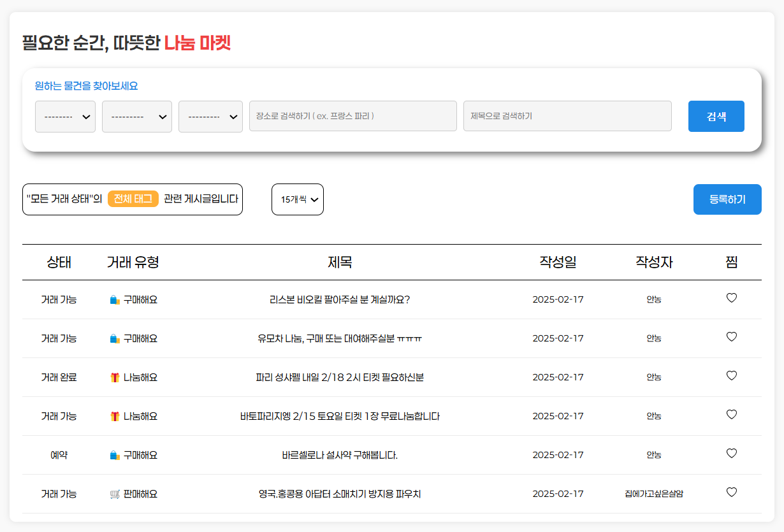Favorite the 파리 성샤펠 ticket post
784x532 pixels.
click(x=731, y=375)
